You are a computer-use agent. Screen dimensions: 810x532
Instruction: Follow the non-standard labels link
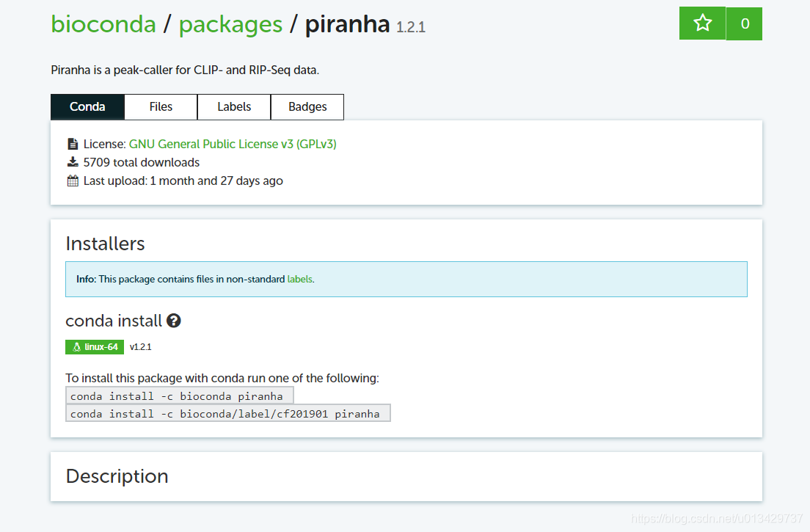299,280
